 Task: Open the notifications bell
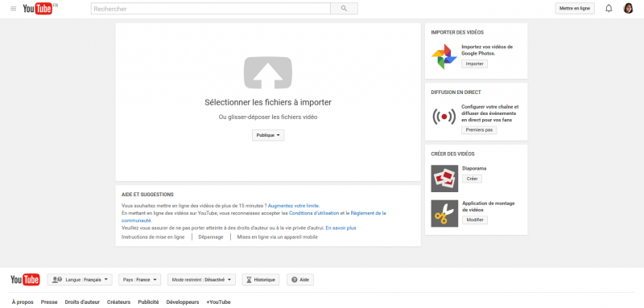point(609,9)
